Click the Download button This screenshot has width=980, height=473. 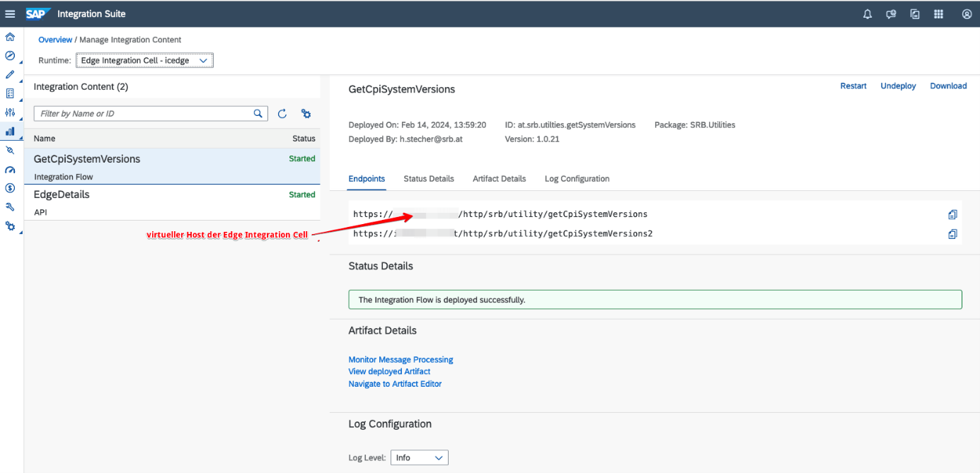point(948,86)
